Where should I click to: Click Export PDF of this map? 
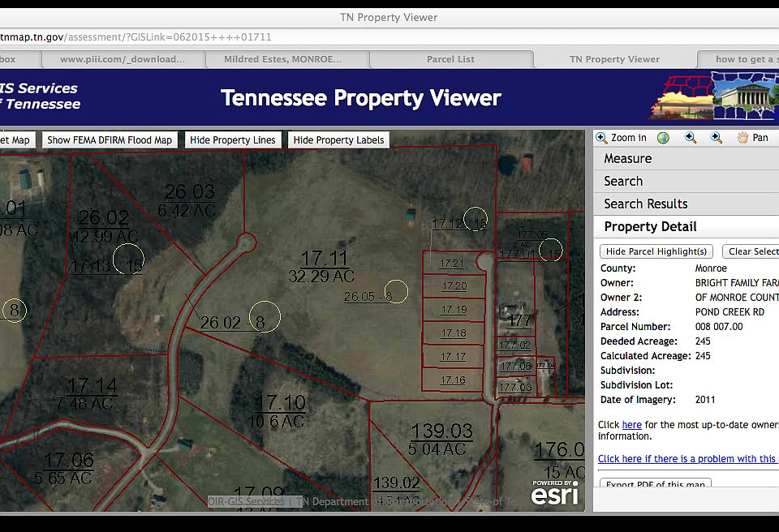(x=656, y=483)
